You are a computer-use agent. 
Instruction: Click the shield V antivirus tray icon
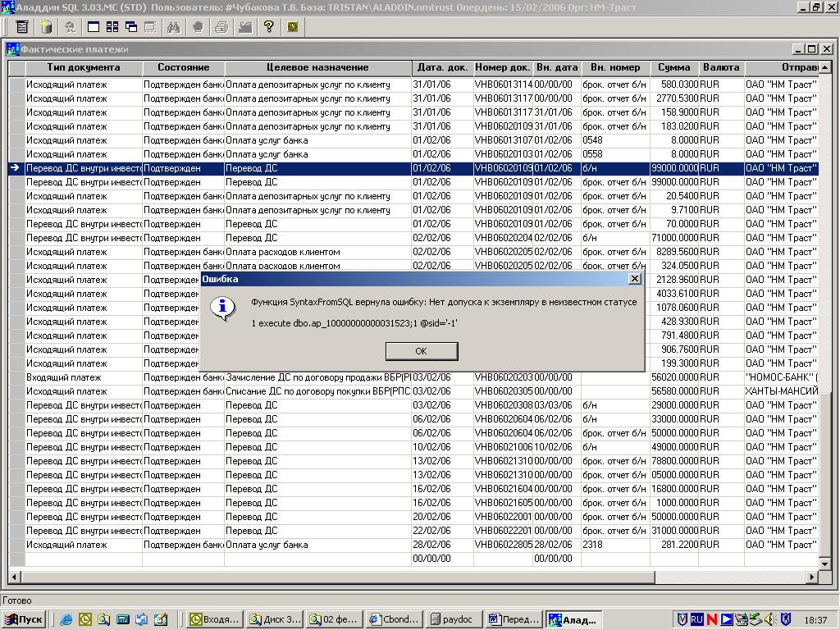point(682,619)
